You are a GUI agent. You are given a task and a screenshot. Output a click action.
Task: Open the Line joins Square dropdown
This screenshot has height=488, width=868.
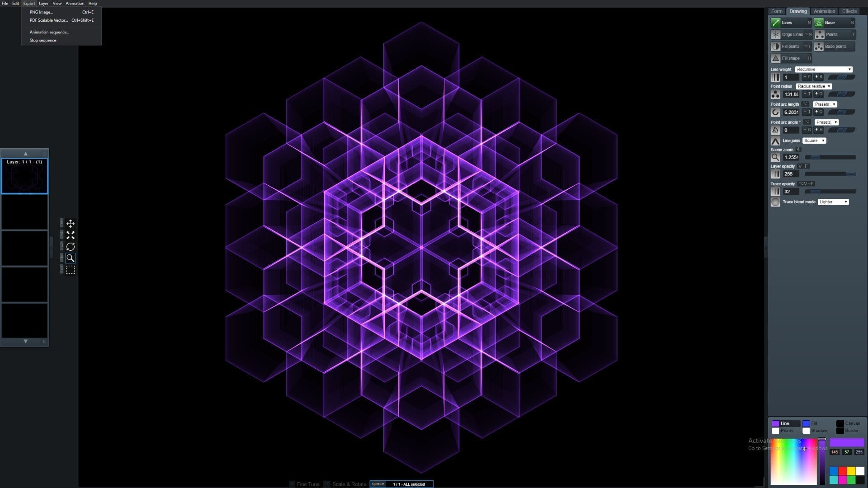click(815, 141)
